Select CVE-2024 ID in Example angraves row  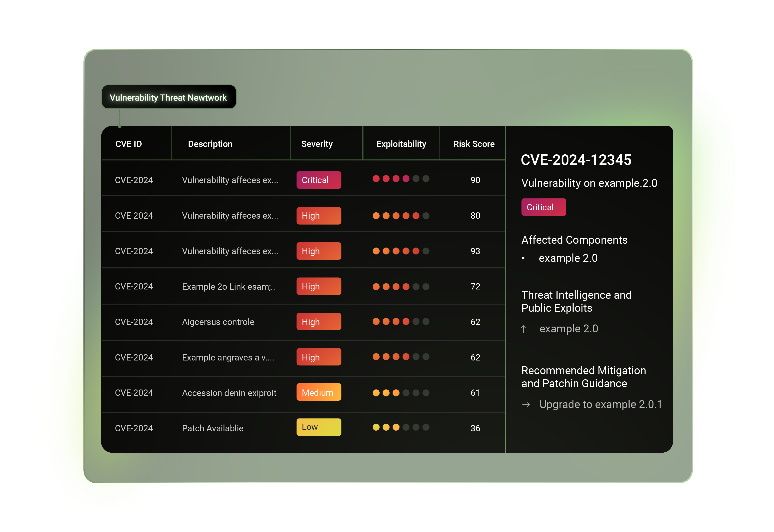click(x=134, y=357)
